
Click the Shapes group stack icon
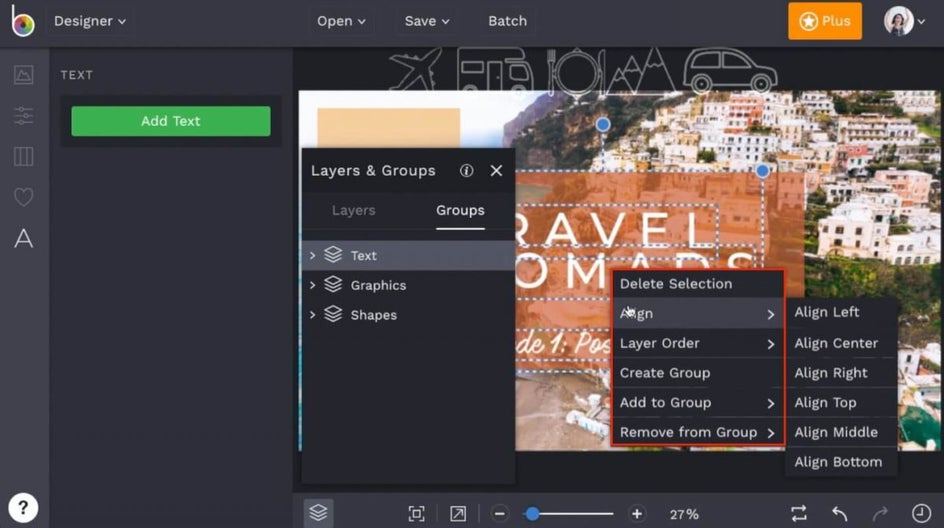point(333,314)
